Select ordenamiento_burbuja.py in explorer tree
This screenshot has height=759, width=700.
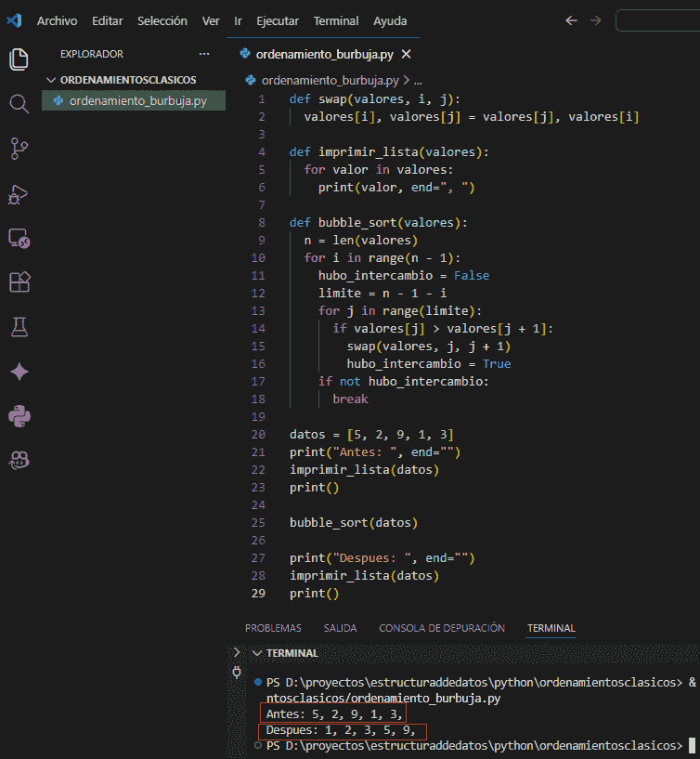tap(134, 100)
